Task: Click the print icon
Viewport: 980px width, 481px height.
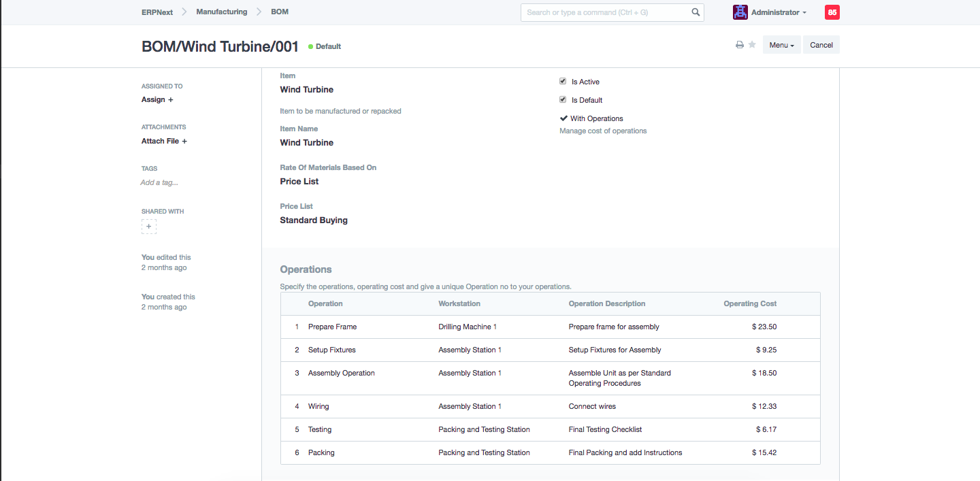Action: [739, 45]
